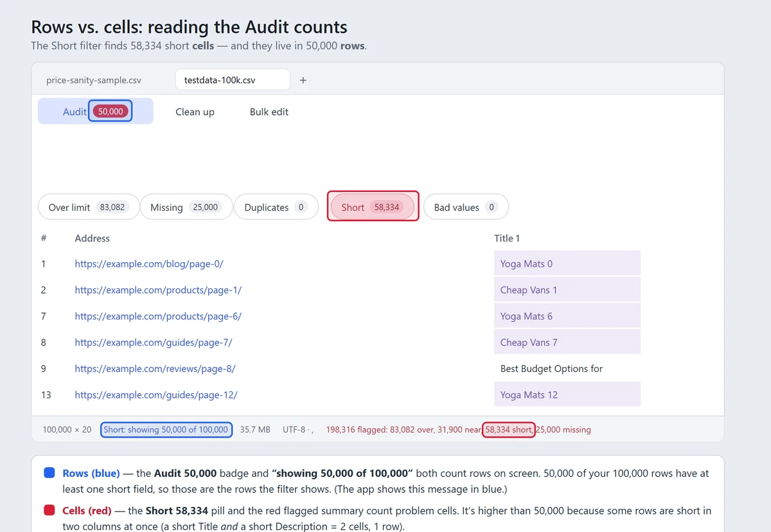Click the 25,000 missing status count
Image resolution: width=771 pixels, height=532 pixels.
tap(563, 430)
